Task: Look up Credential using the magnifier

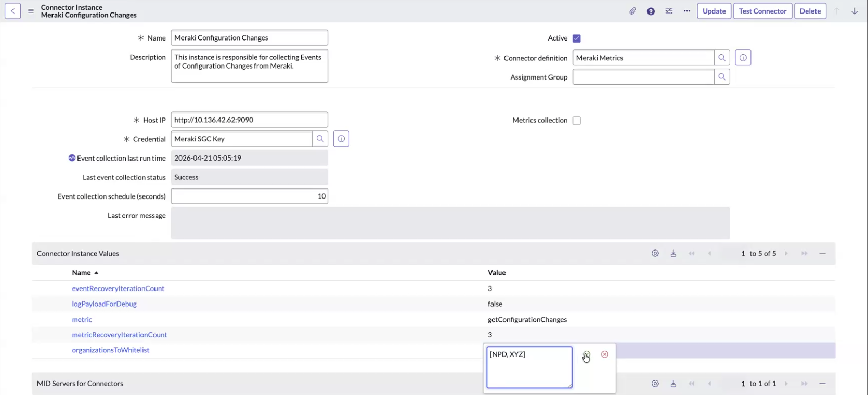Action: (320, 139)
